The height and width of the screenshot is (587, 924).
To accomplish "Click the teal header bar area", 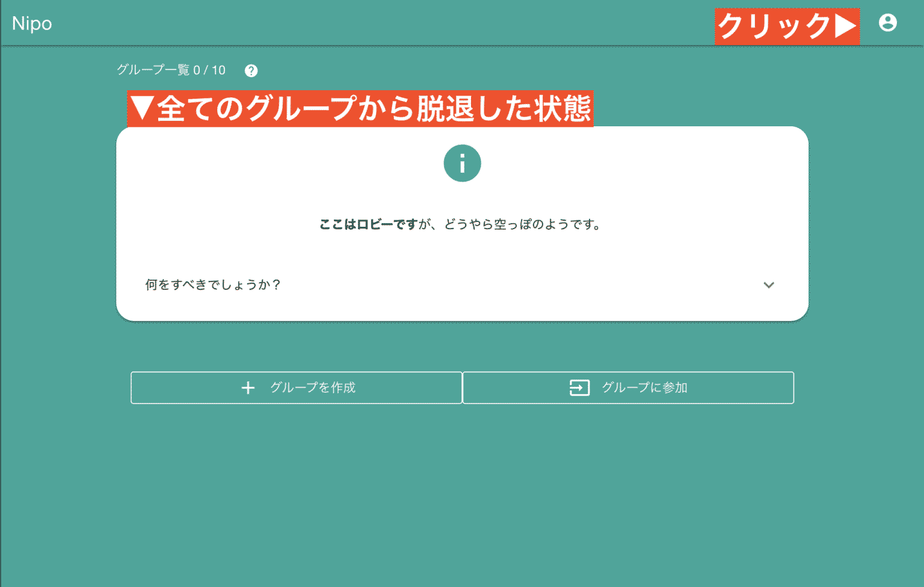I will pyautogui.click(x=421, y=23).
